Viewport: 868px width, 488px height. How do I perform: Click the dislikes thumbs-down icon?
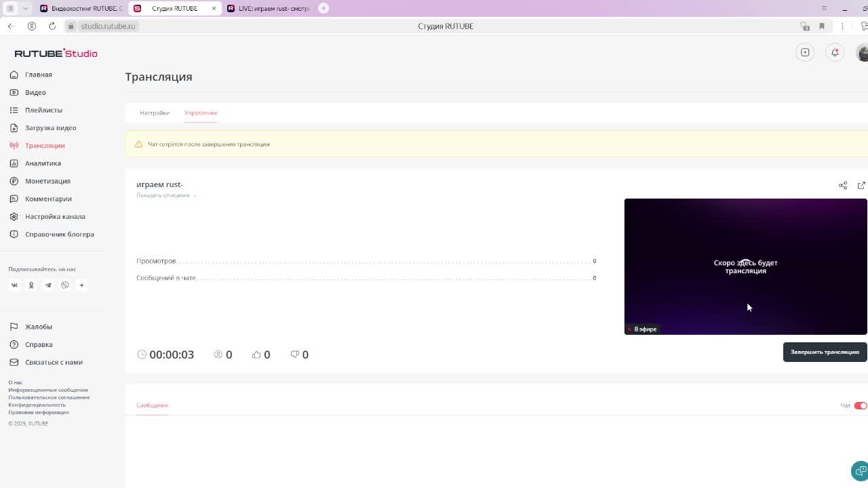coord(294,354)
